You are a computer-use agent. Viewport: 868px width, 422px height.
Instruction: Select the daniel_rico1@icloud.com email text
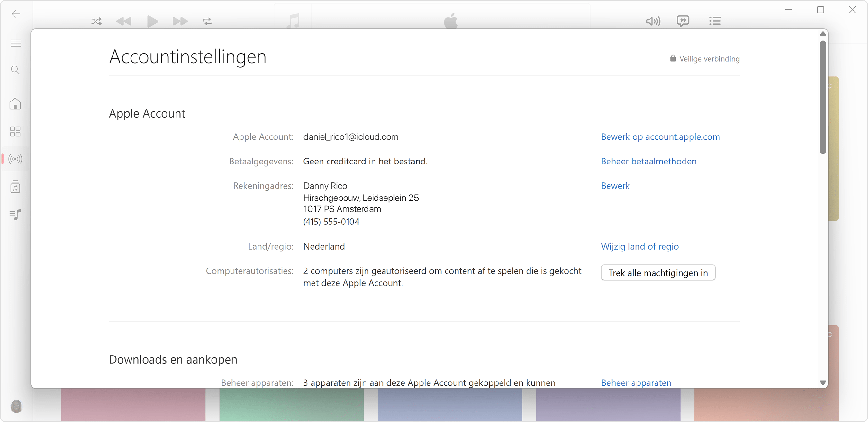(x=351, y=137)
